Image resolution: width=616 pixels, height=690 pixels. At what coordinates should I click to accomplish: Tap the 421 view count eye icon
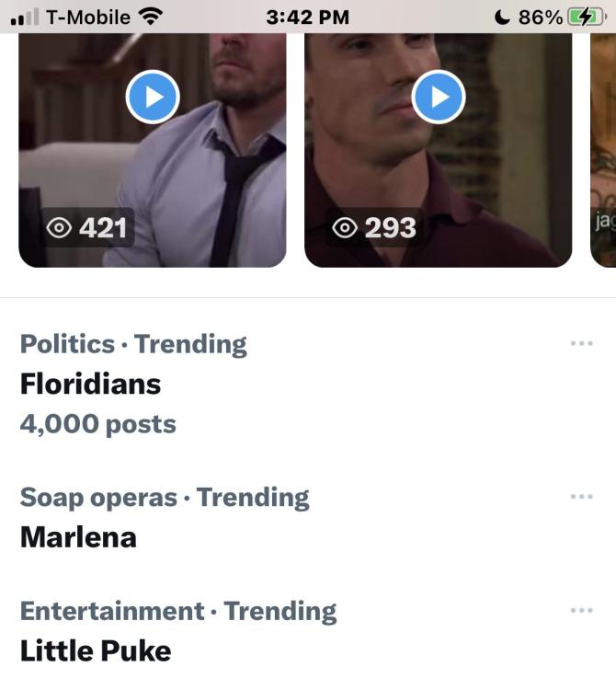point(60,228)
